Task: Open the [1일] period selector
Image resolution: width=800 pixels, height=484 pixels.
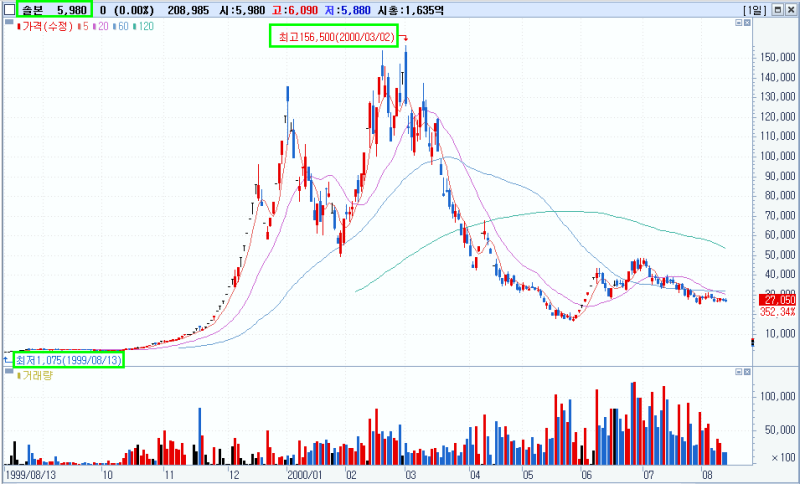Action: click(756, 10)
